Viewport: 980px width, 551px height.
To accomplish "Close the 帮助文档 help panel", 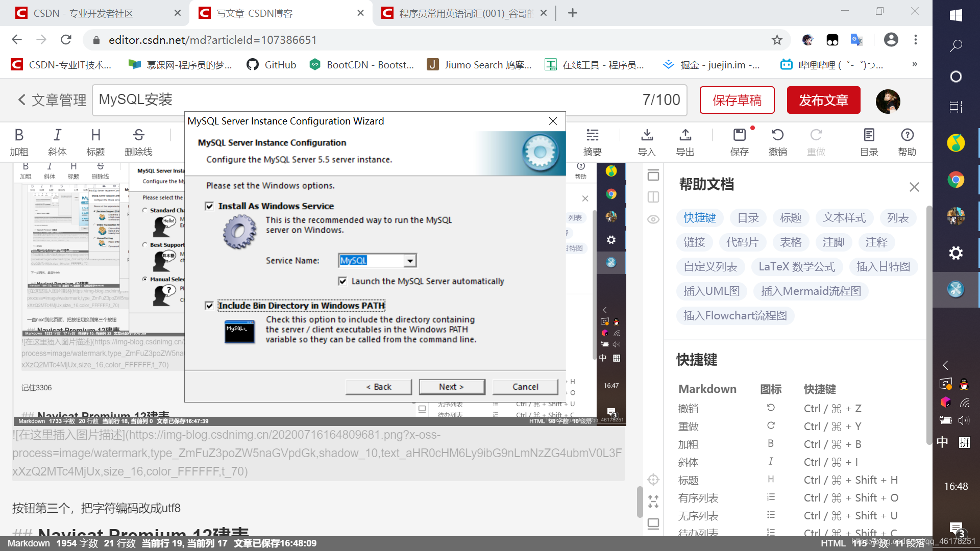I will pyautogui.click(x=914, y=187).
